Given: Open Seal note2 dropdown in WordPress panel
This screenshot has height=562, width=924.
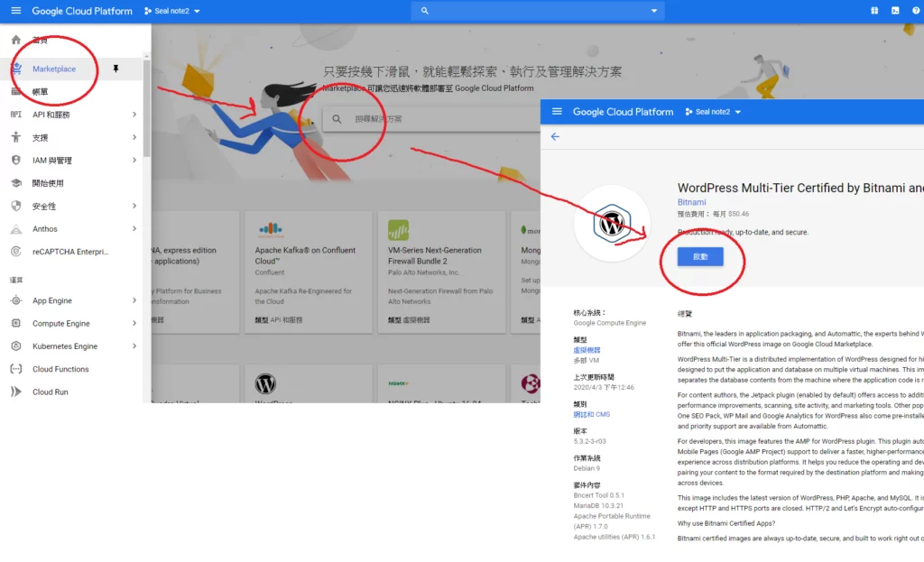Looking at the screenshot, I should coord(713,111).
